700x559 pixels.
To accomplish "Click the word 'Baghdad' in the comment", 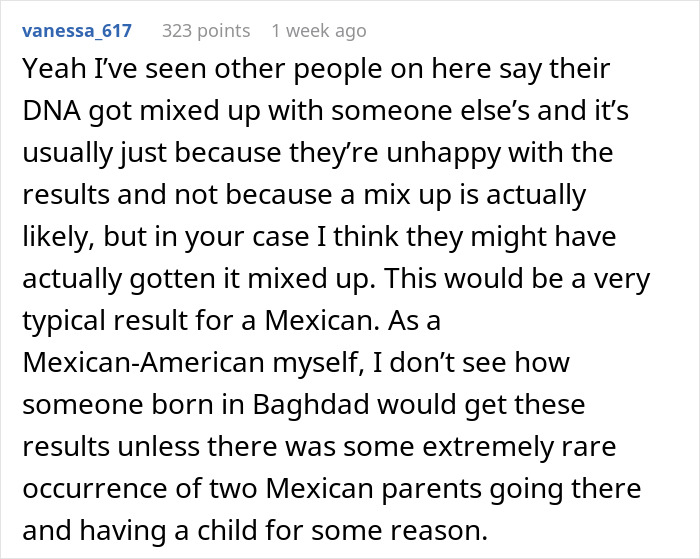I will coord(311,405).
